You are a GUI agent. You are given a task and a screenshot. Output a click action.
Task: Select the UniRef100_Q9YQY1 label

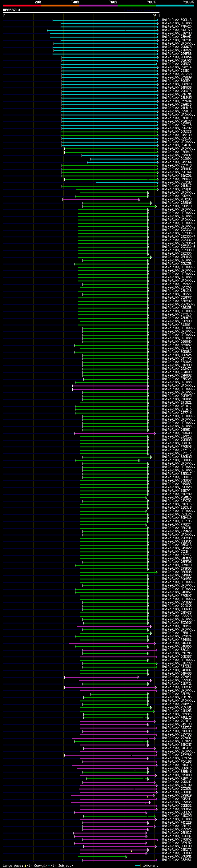pyautogui.click(x=176, y=677)
